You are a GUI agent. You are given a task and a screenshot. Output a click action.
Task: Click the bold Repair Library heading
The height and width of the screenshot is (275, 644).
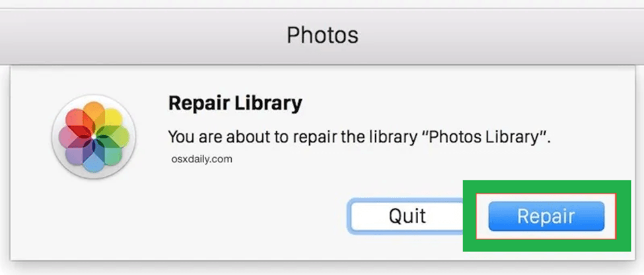234,104
